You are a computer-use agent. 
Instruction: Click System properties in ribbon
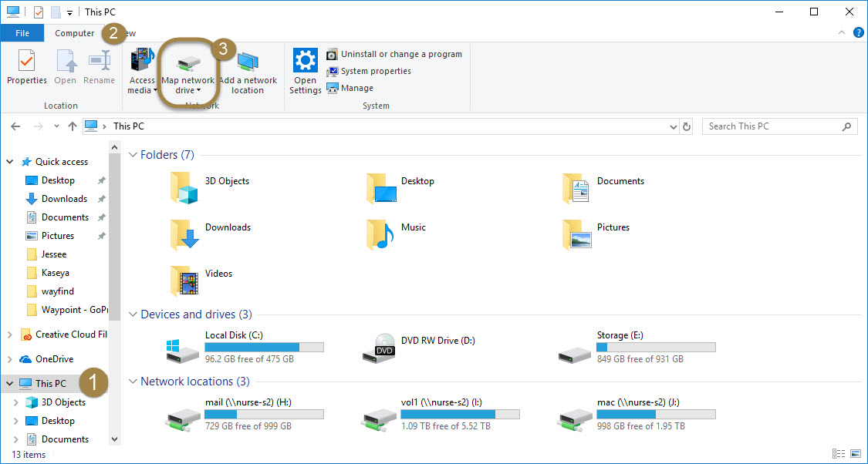coord(375,71)
